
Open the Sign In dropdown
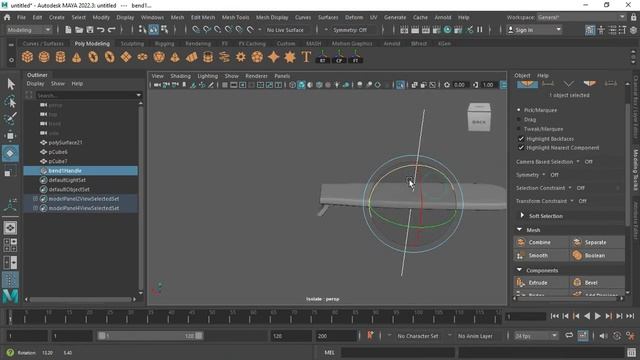tap(534, 30)
